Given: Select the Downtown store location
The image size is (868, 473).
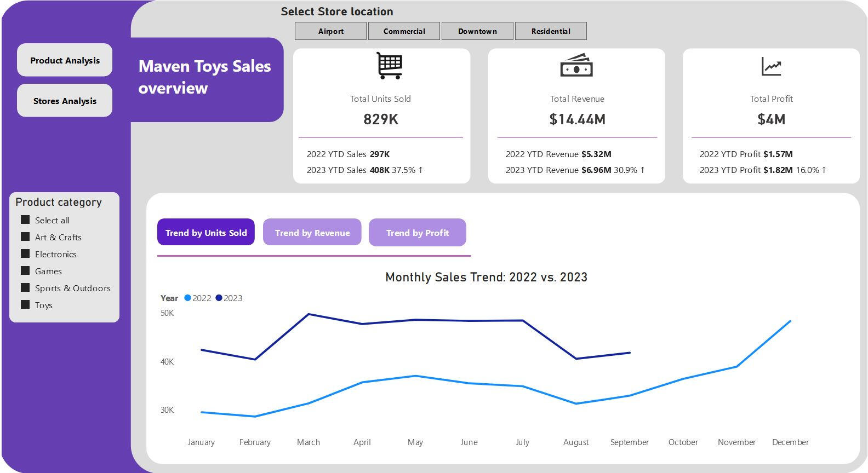Looking at the screenshot, I should 477,31.
